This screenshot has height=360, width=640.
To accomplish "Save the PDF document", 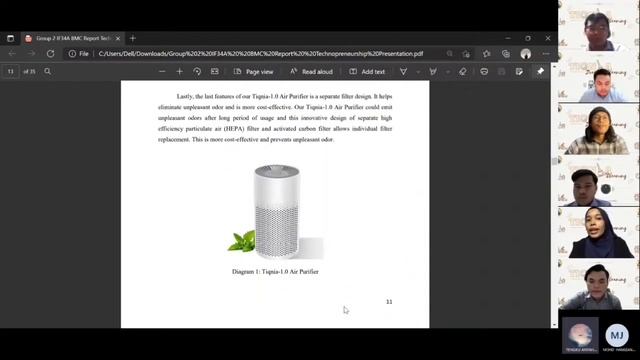I will (502, 71).
